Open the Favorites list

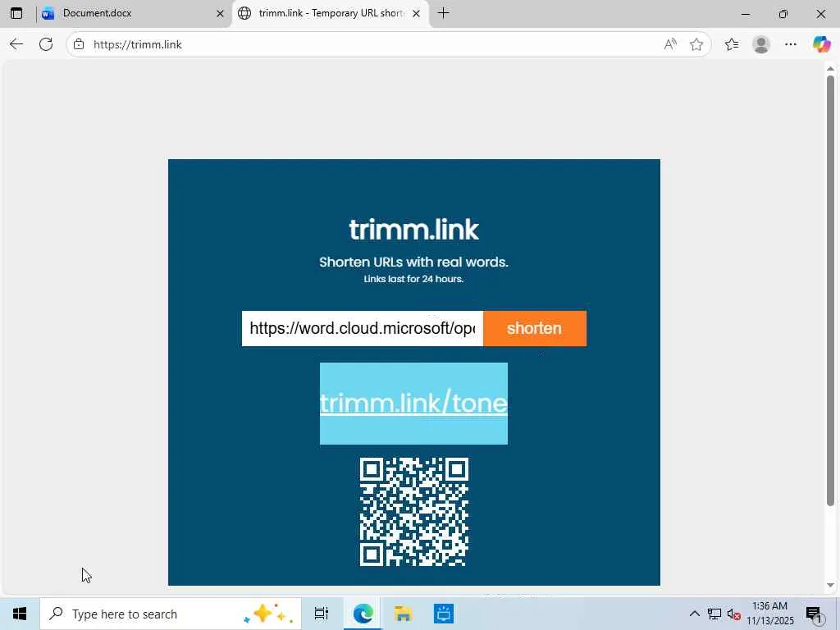pyautogui.click(x=731, y=44)
